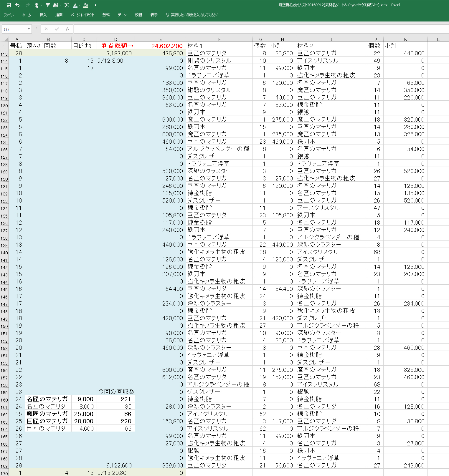
Task: Open the ファイル tab
Action: pyautogui.click(x=9, y=15)
